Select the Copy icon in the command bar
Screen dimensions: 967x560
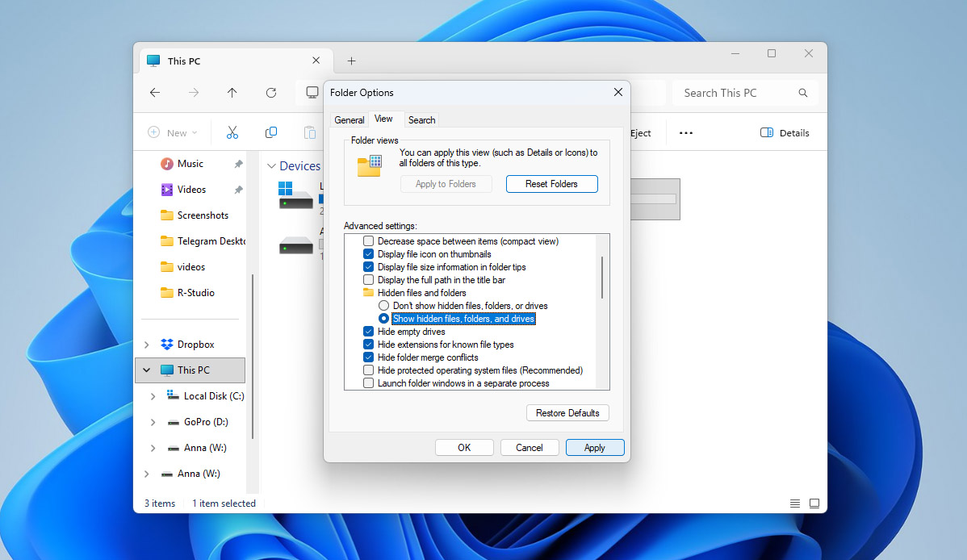271,132
